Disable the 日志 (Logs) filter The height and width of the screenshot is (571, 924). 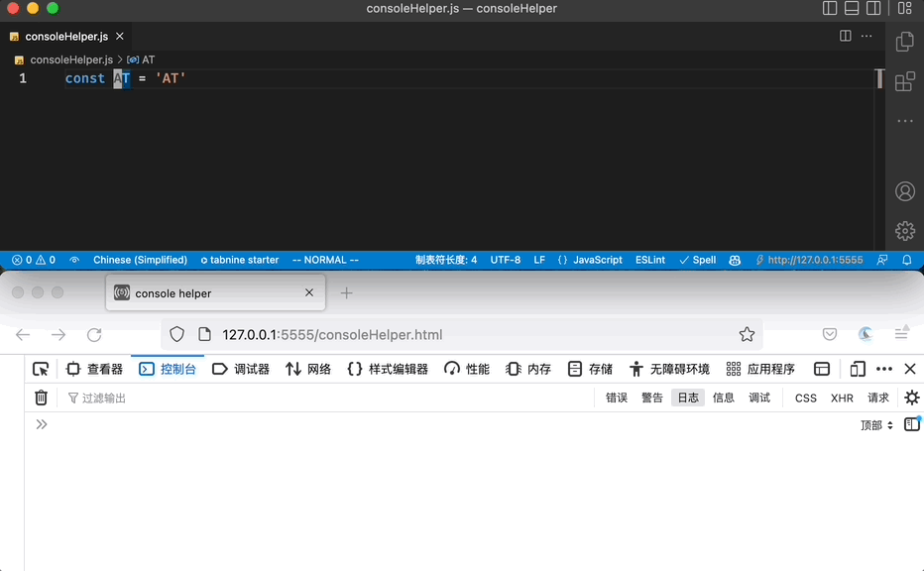(x=687, y=398)
